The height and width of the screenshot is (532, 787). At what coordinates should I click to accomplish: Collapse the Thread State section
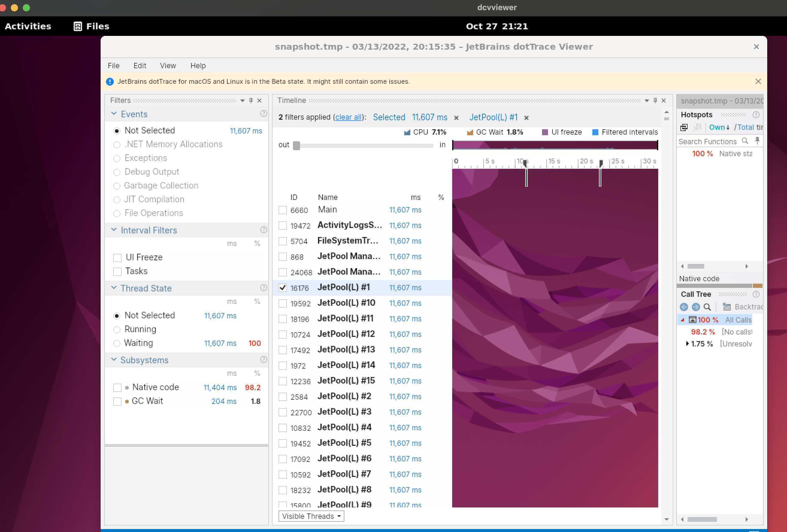pyautogui.click(x=114, y=288)
